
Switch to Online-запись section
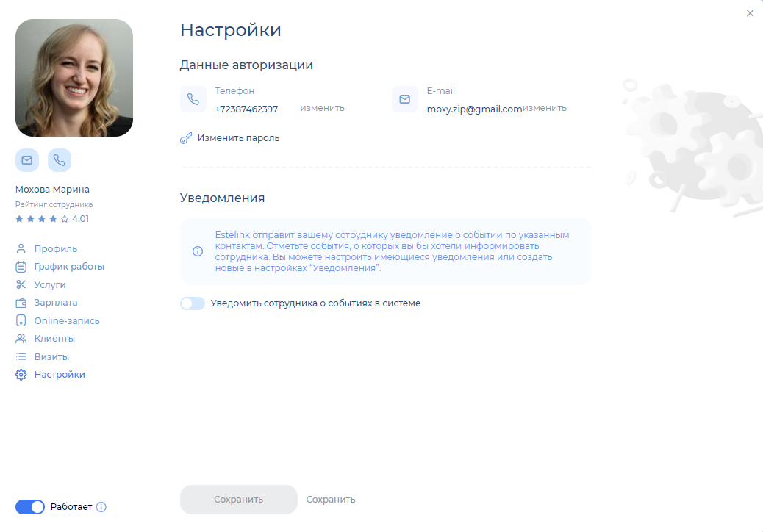(x=66, y=321)
